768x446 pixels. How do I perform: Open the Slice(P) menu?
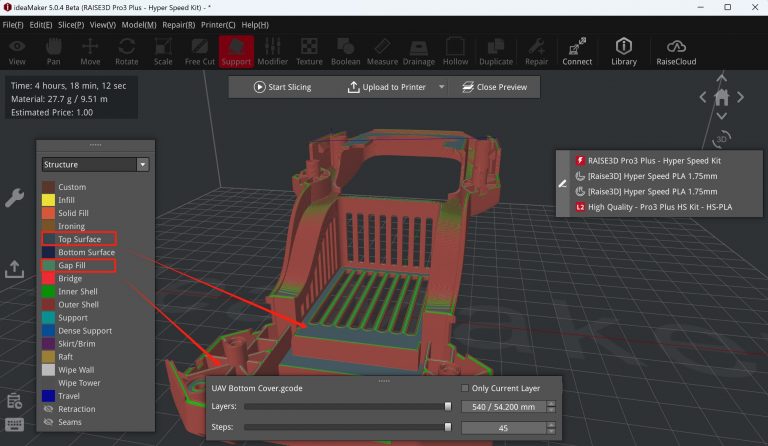point(70,24)
